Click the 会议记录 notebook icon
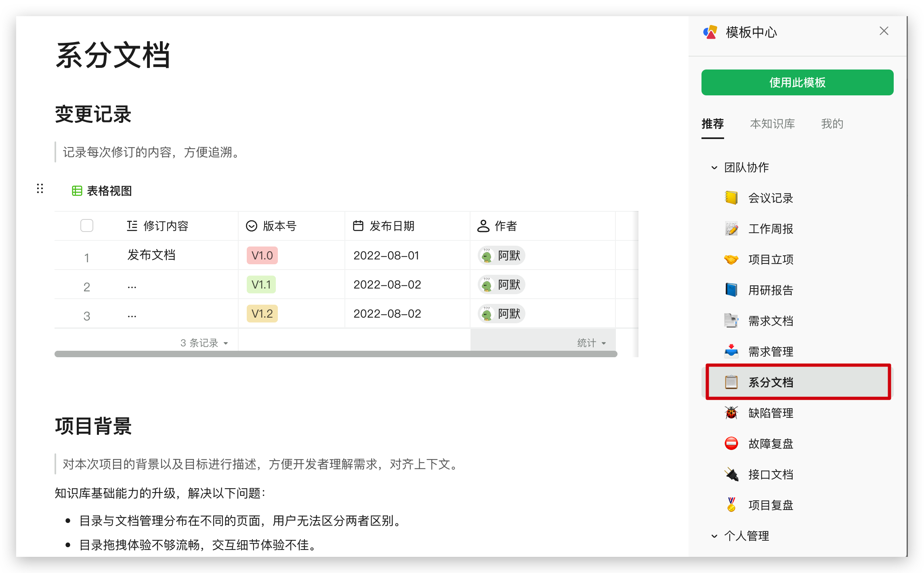Image resolution: width=924 pixels, height=573 pixels. (731, 198)
